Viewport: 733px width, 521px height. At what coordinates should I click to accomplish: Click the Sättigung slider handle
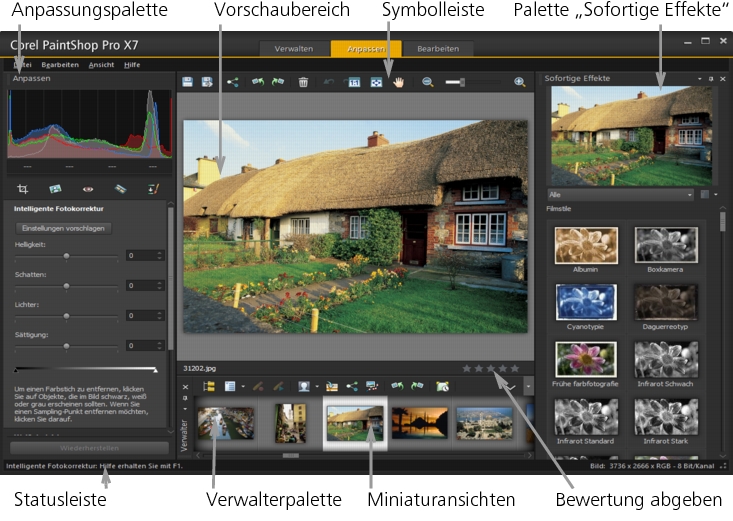67,346
